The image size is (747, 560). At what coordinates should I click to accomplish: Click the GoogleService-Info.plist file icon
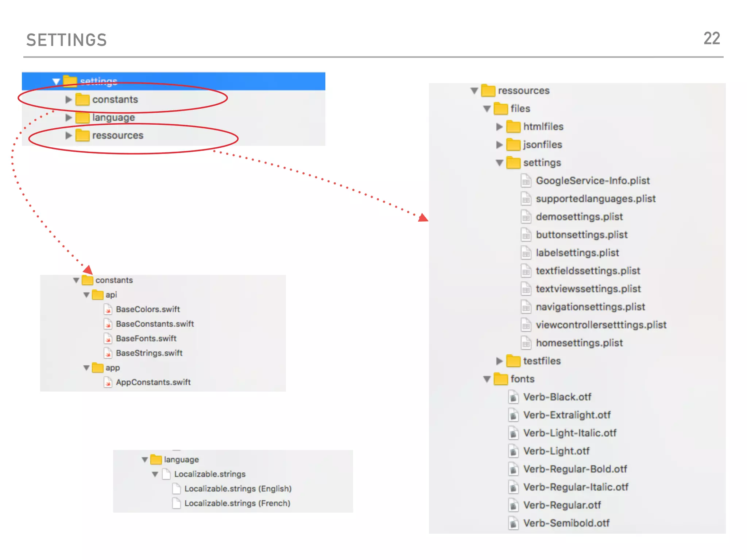[526, 181]
